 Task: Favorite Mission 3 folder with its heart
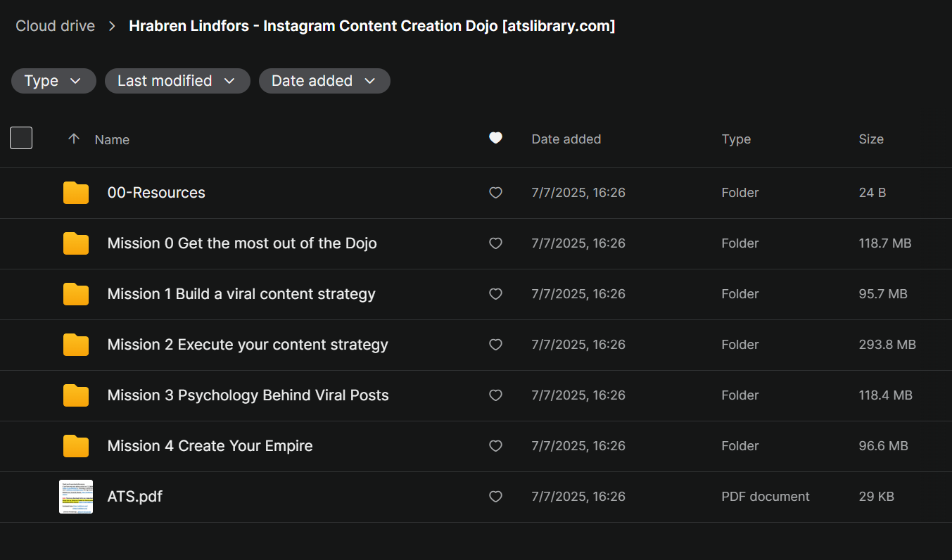click(496, 395)
